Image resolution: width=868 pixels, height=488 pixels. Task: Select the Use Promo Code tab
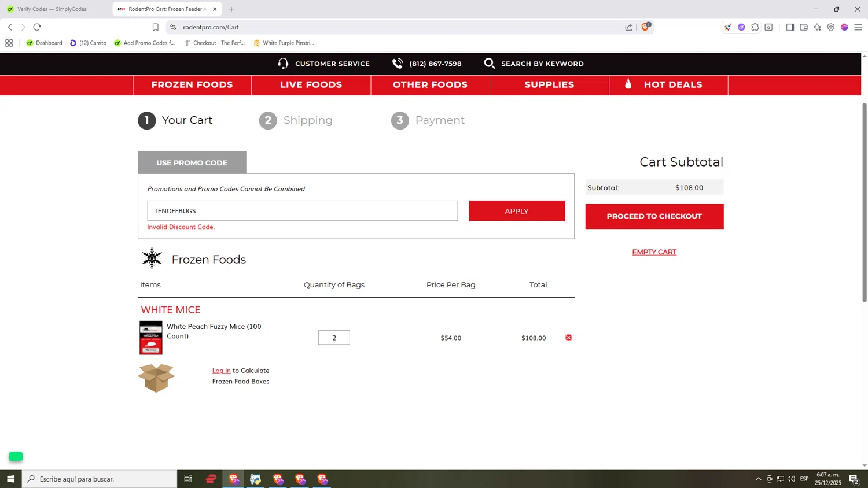[x=192, y=162]
